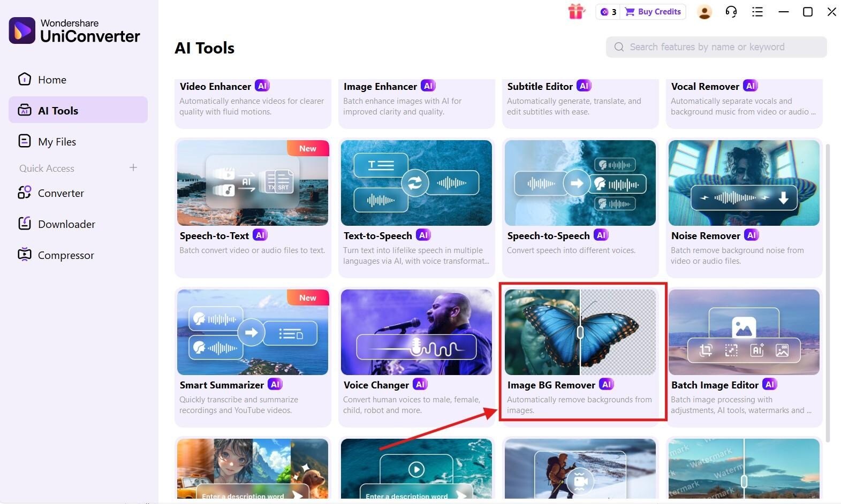This screenshot has height=504, width=841.
Task: Open the gift box rewards icon
Action: 576,11
